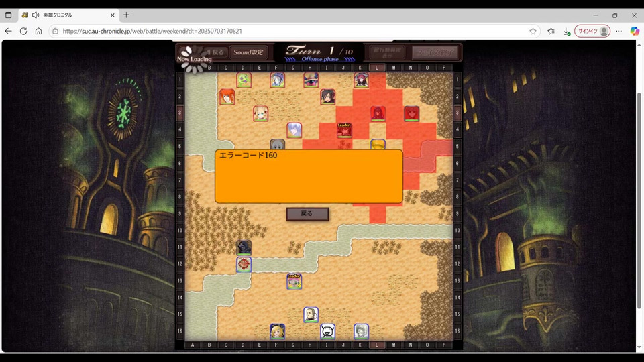This screenshot has width=644, height=362.
Task: Open the favorites list icon
Action: point(551,32)
